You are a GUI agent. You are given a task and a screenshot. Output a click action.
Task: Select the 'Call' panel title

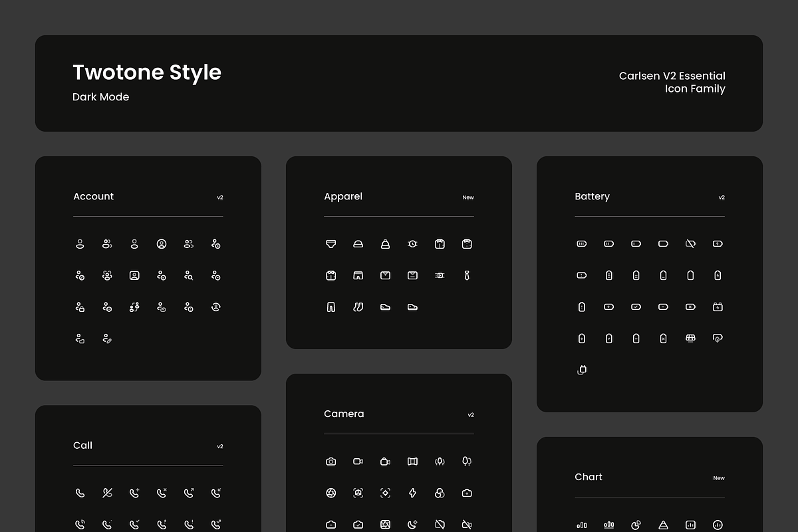82,446
